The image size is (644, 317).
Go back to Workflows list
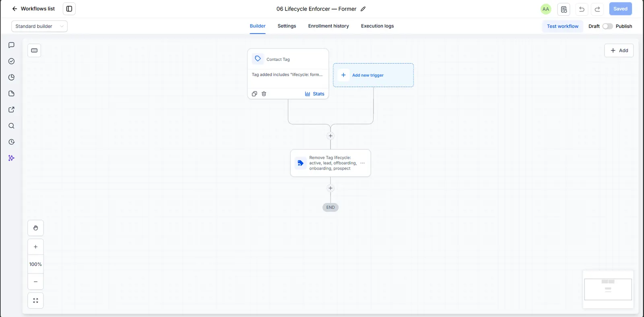point(33,9)
